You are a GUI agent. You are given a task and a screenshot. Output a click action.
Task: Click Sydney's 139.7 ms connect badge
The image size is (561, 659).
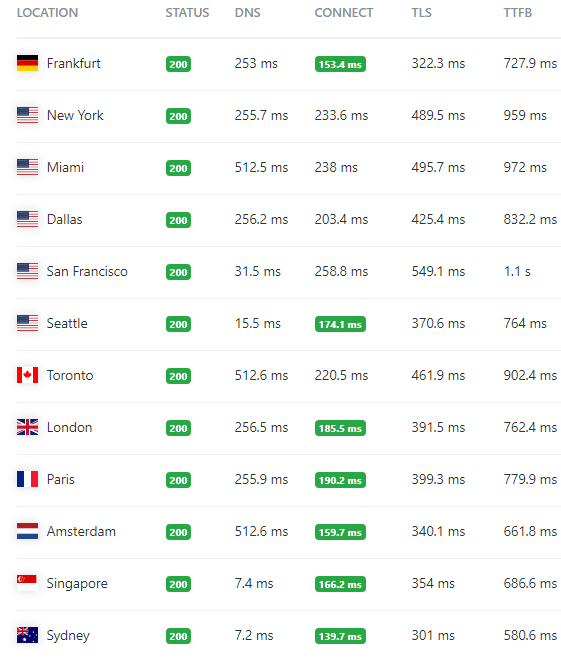(340, 636)
